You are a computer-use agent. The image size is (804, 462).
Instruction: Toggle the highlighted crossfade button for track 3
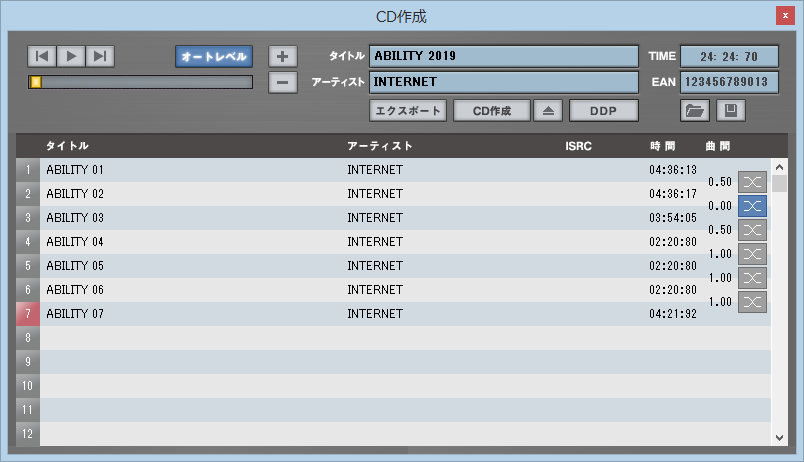(x=752, y=206)
